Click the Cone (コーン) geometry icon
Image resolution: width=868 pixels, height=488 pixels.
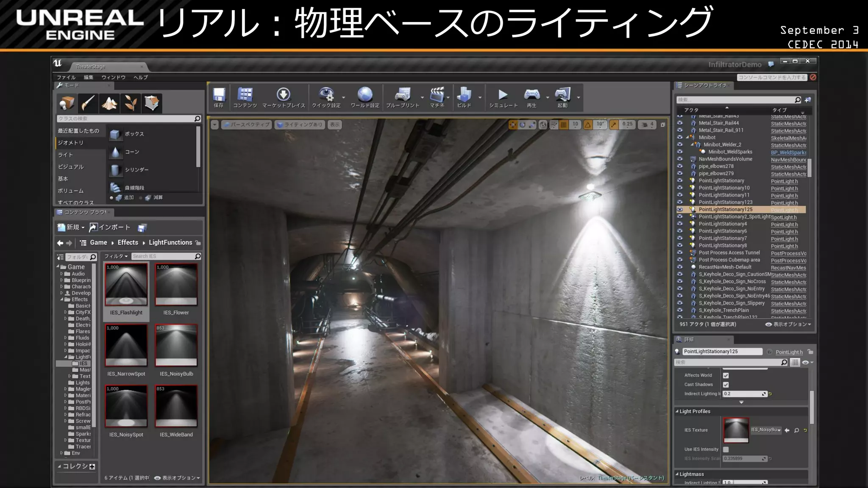115,152
